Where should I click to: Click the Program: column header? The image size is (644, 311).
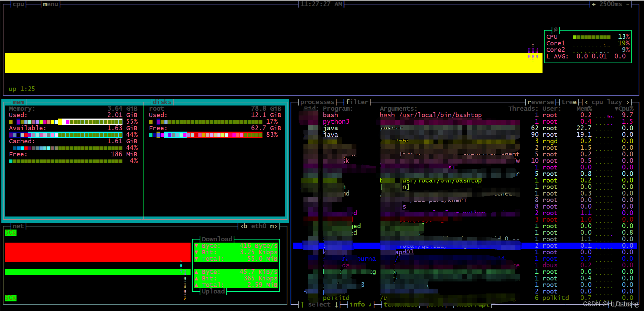click(338, 109)
